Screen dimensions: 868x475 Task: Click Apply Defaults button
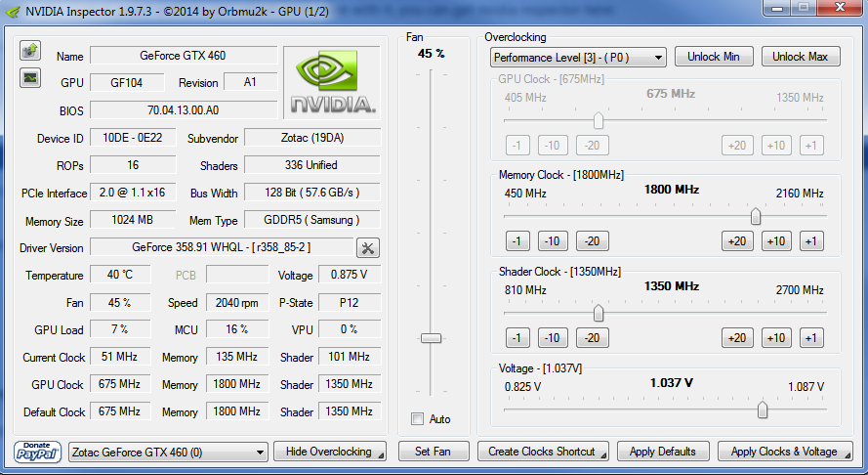pyautogui.click(x=663, y=452)
